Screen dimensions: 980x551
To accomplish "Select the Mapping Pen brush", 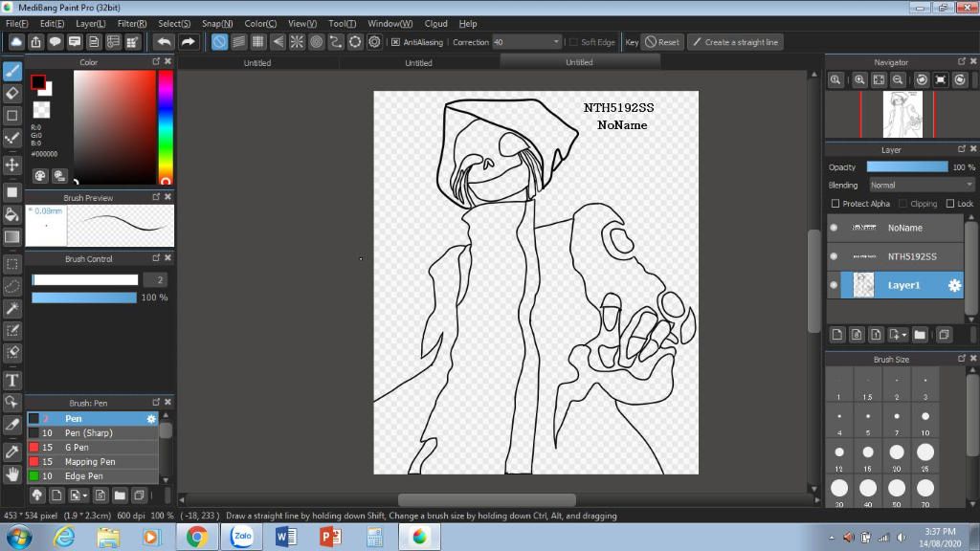I will point(93,462).
